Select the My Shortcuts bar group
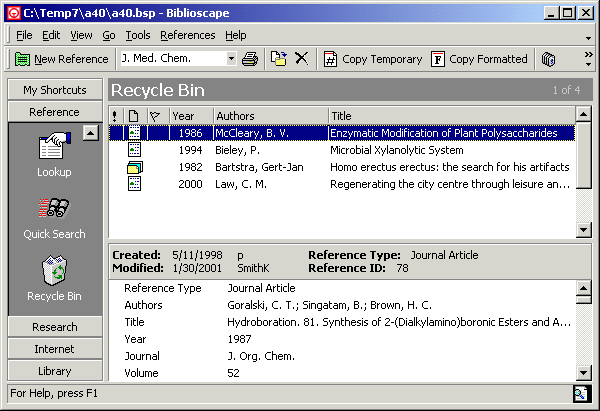Screen dimensions: 600x411 (x=55, y=90)
